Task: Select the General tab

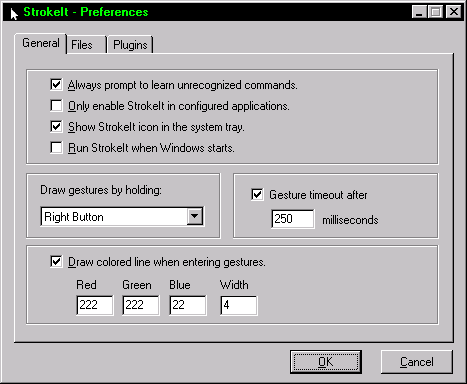Action: click(x=41, y=43)
